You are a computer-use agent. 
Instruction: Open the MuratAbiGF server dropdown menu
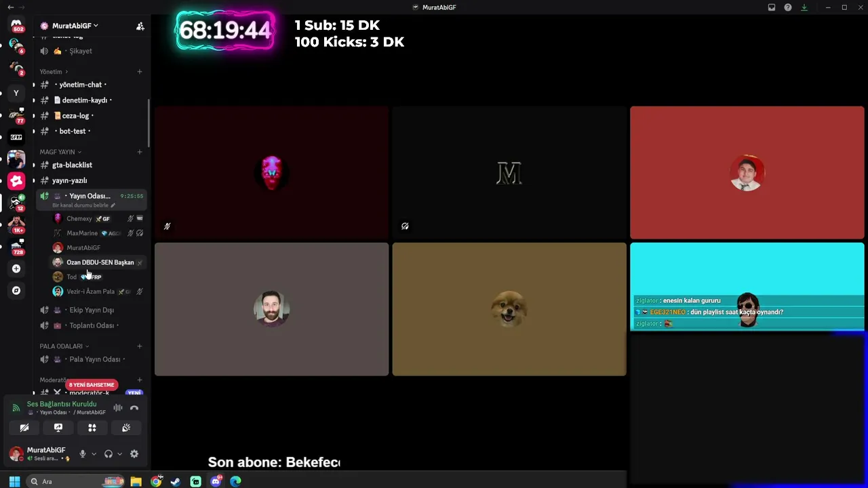(x=75, y=26)
